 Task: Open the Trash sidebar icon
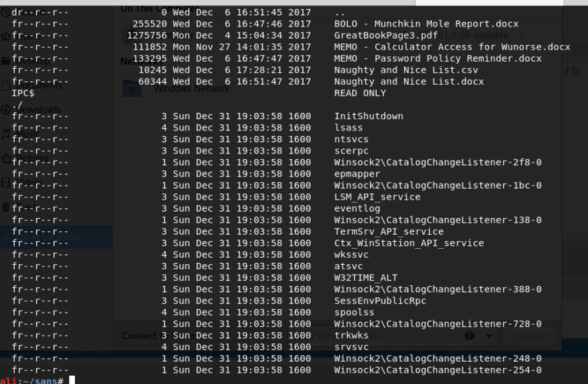[6, 207]
